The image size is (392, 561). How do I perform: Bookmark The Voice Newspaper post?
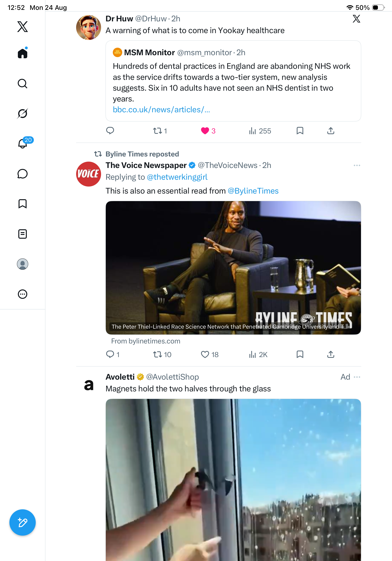pos(300,354)
